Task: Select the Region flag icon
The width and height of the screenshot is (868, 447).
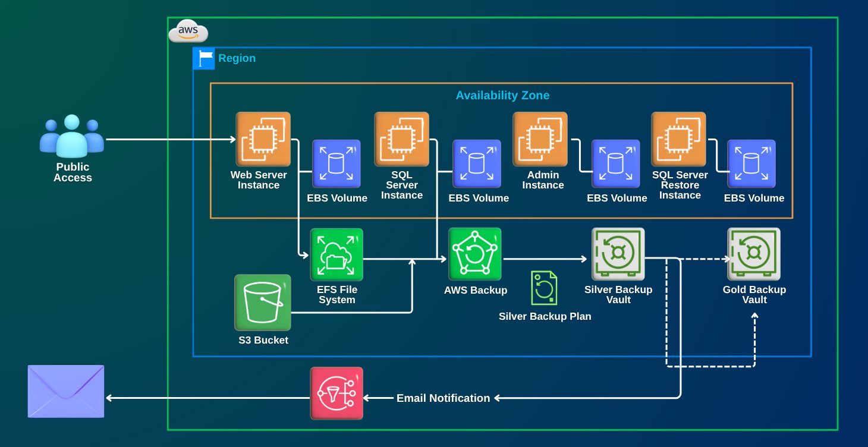Action: 204,59
